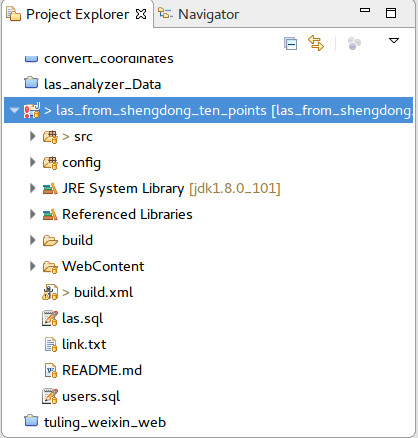
Task: Collapse the las_from_shengdong_ten_points project
Action: click(14, 110)
